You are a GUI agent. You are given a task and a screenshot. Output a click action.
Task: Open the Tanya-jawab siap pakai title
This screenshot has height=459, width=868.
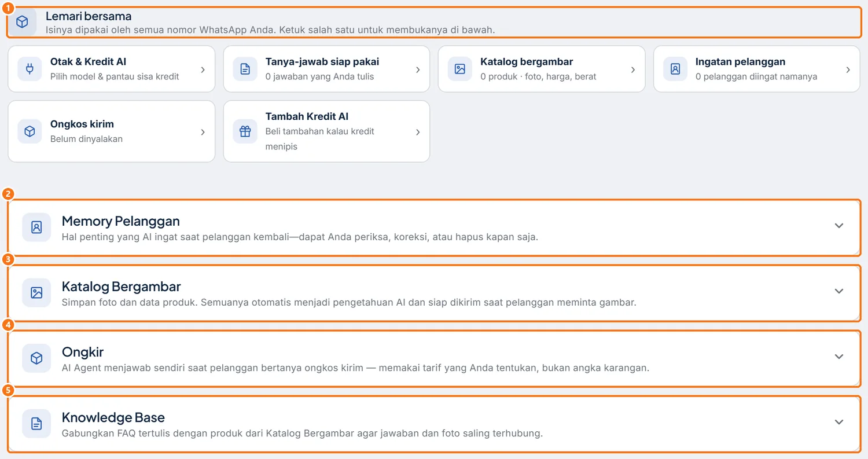(x=322, y=62)
